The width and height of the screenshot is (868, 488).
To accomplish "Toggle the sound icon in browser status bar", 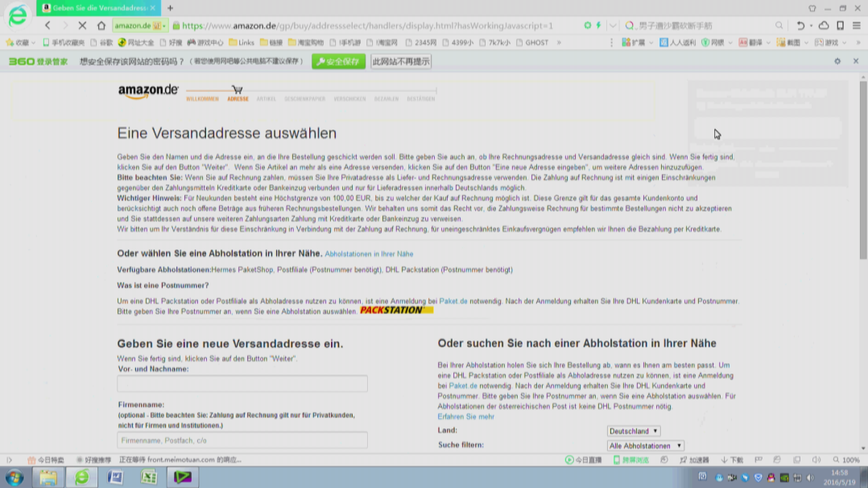I will (x=816, y=460).
